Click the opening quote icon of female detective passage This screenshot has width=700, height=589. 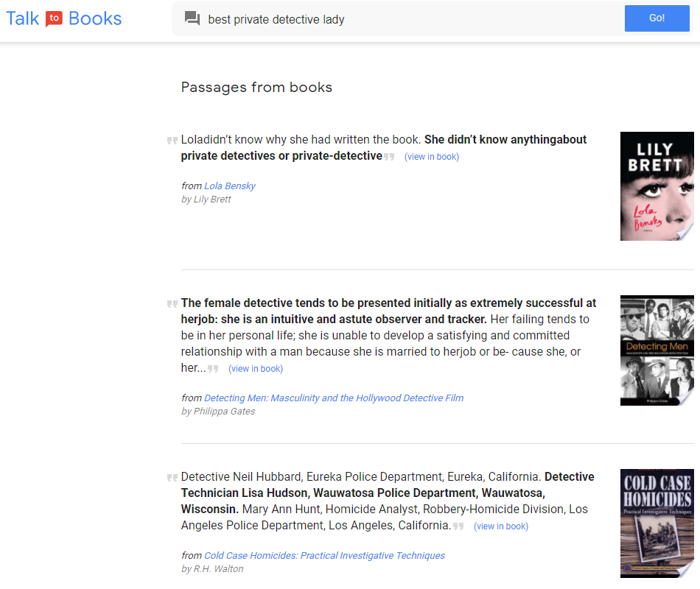tap(172, 303)
